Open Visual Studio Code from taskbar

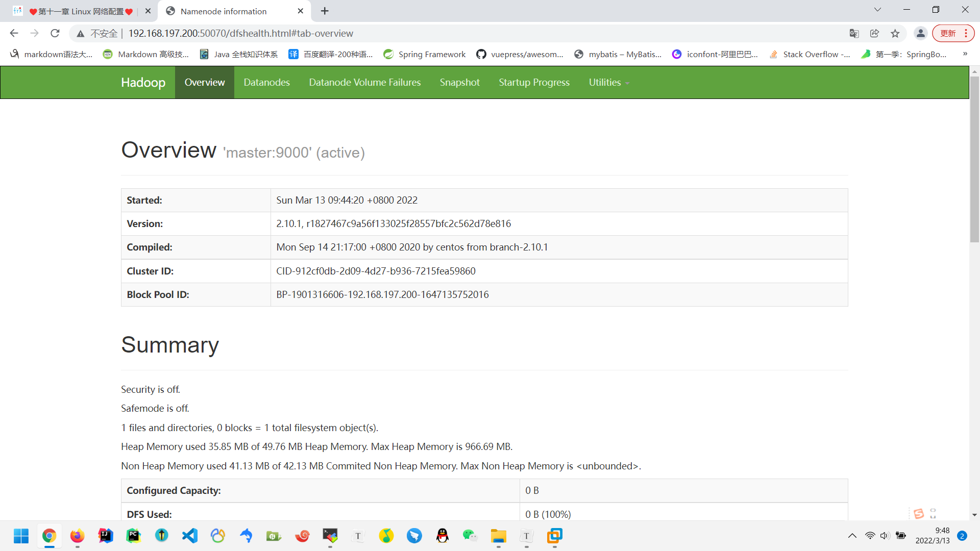pyautogui.click(x=189, y=536)
